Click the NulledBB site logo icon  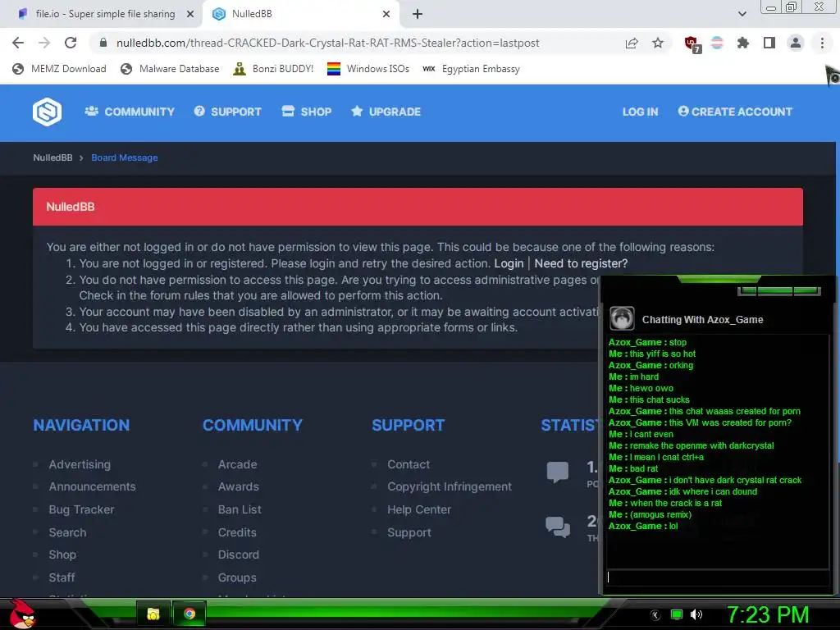(47, 112)
